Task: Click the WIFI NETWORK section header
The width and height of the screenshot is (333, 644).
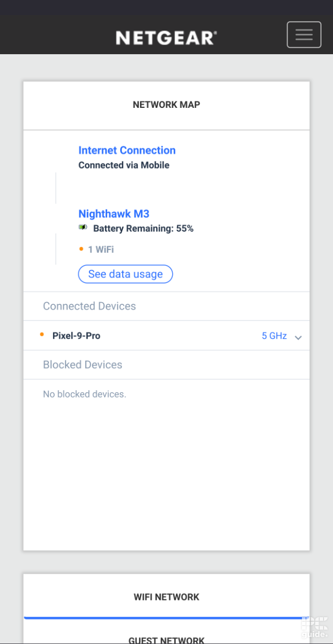Action: (x=166, y=597)
